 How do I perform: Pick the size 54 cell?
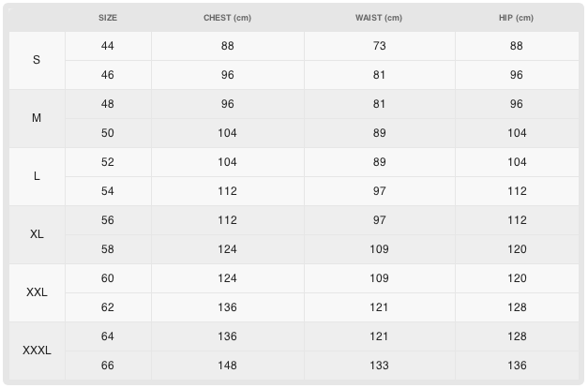click(x=108, y=191)
